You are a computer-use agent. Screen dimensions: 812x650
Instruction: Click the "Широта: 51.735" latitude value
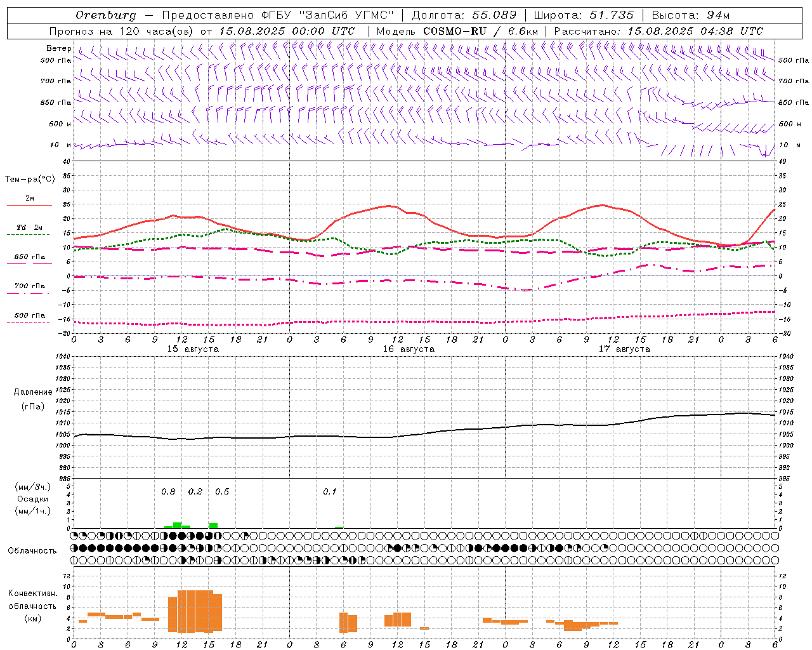[584, 15]
